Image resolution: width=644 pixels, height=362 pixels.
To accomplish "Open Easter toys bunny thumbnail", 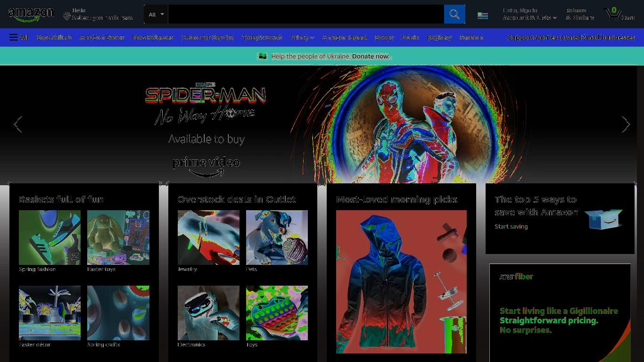I will pyautogui.click(x=118, y=238).
